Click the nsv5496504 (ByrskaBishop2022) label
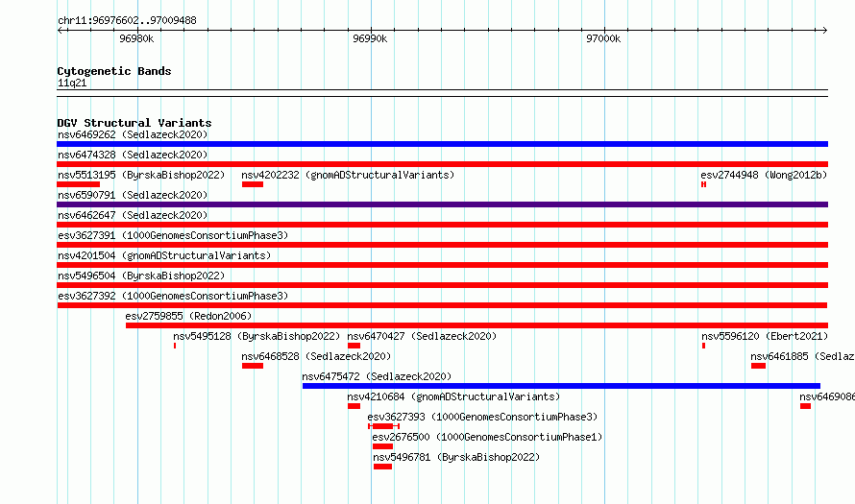This screenshot has height=504, width=855. pyautogui.click(x=141, y=276)
